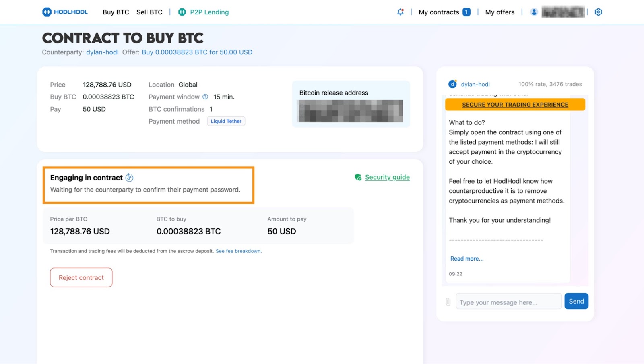Open the notifications bell

(400, 12)
